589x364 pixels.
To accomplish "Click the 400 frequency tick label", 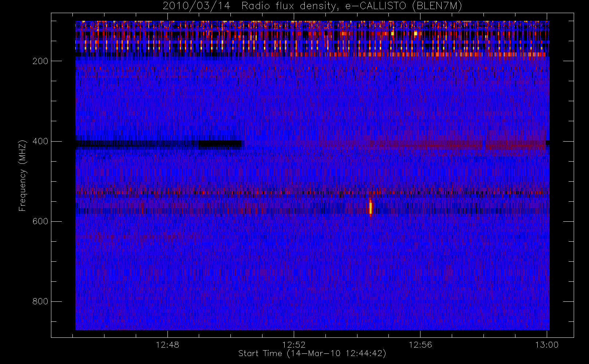I will click(x=40, y=141).
